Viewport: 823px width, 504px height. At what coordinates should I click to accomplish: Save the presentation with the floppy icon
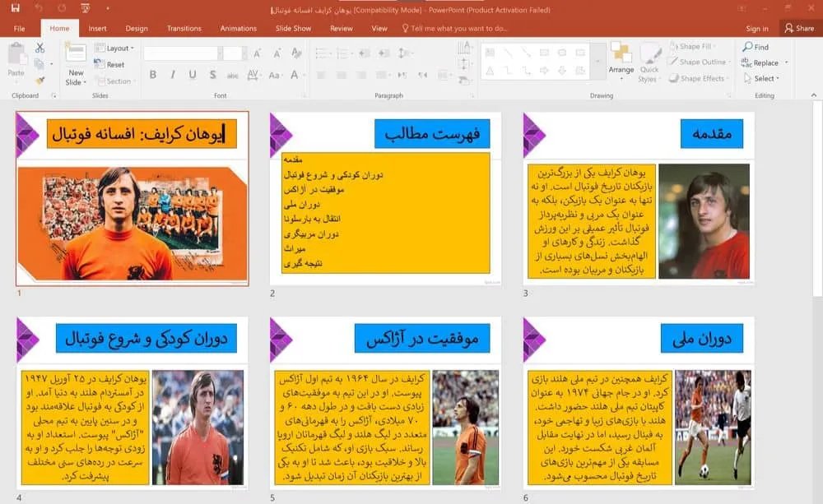(15, 8)
